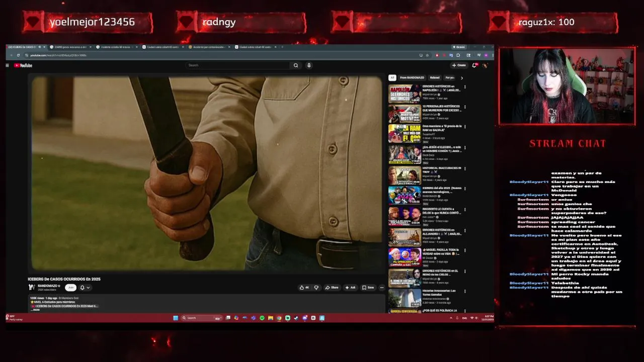The width and height of the screenshot is (644, 362).
Task: Select the For you filter chip
Action: (450, 78)
